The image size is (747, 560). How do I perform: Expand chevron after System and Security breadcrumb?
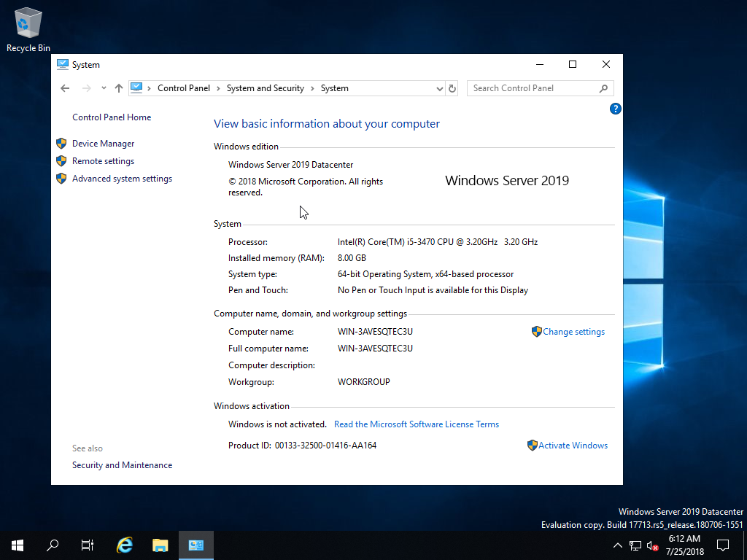click(x=312, y=88)
